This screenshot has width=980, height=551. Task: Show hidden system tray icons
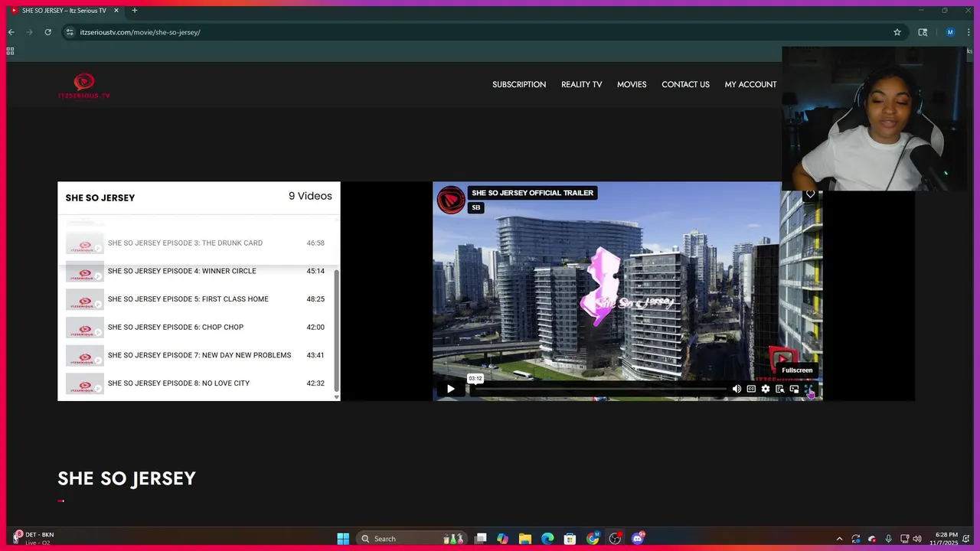point(839,539)
